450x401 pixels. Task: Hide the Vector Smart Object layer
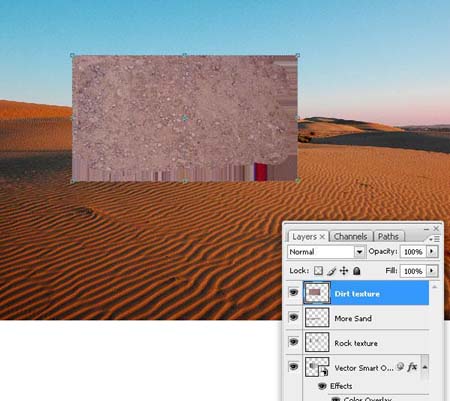(x=293, y=367)
